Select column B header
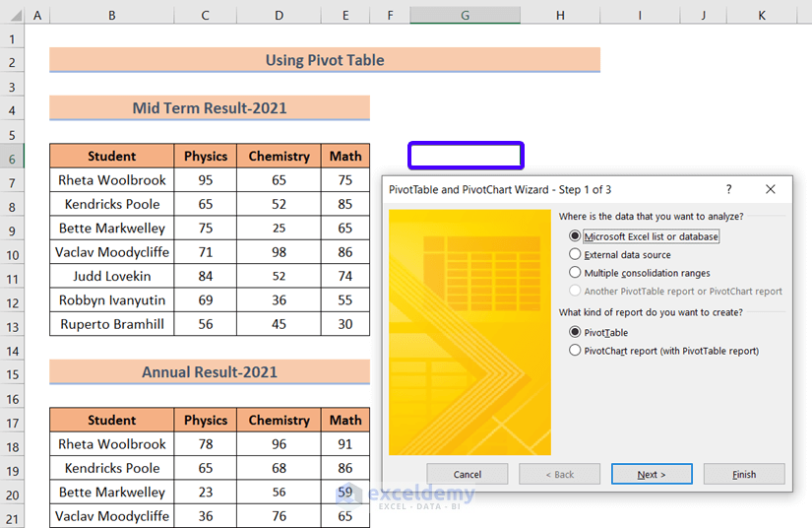 point(111,16)
